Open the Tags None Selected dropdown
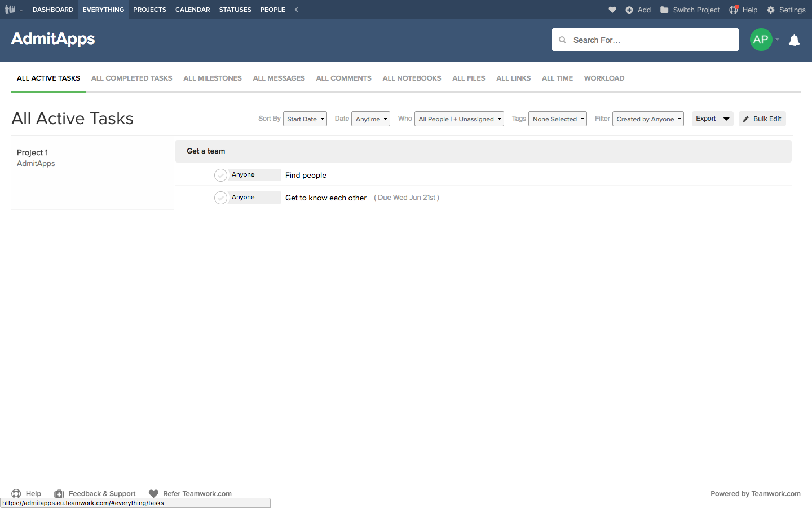The image size is (812, 508). coord(558,119)
